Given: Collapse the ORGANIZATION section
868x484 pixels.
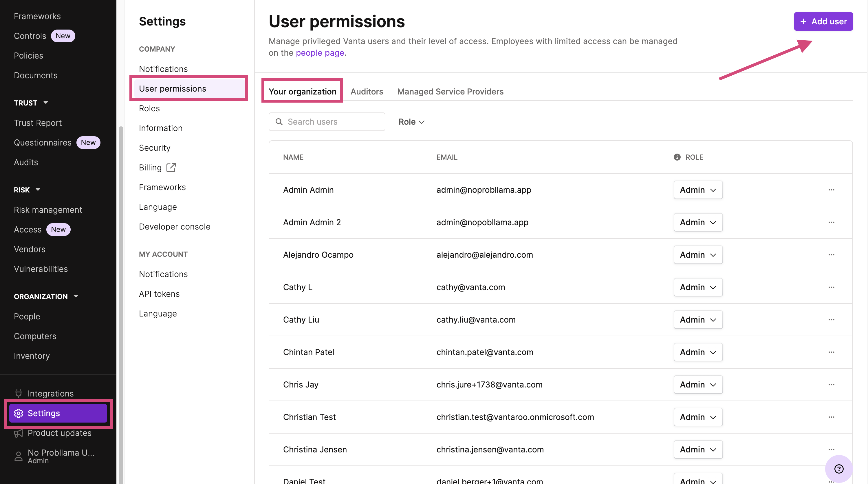Looking at the screenshot, I should point(76,296).
